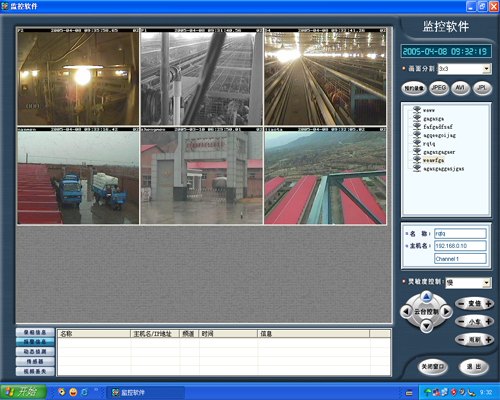
Task: Open the 3x3 screen split dropdown
Action: pos(487,69)
